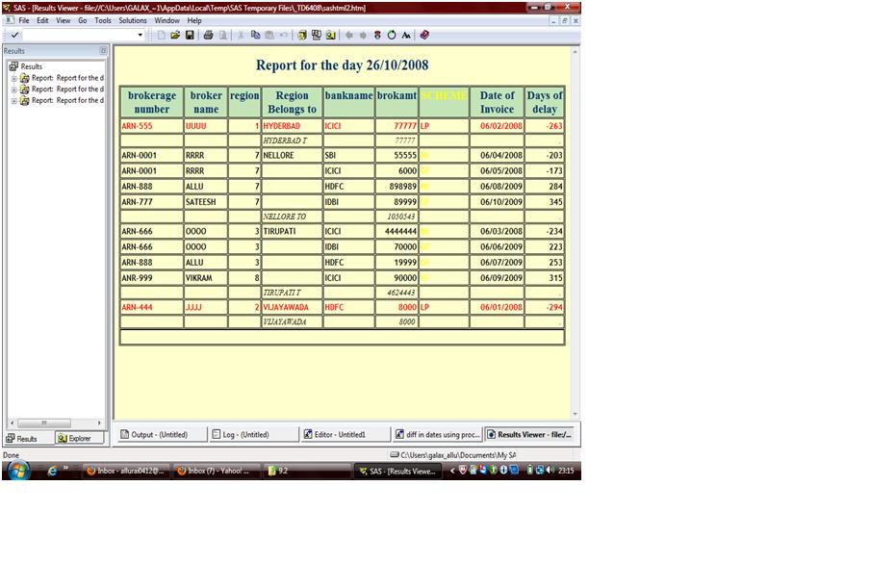Click the Back arrow in toolbar
Image resolution: width=870 pixels, height=588 pixels.
pyautogui.click(x=349, y=35)
